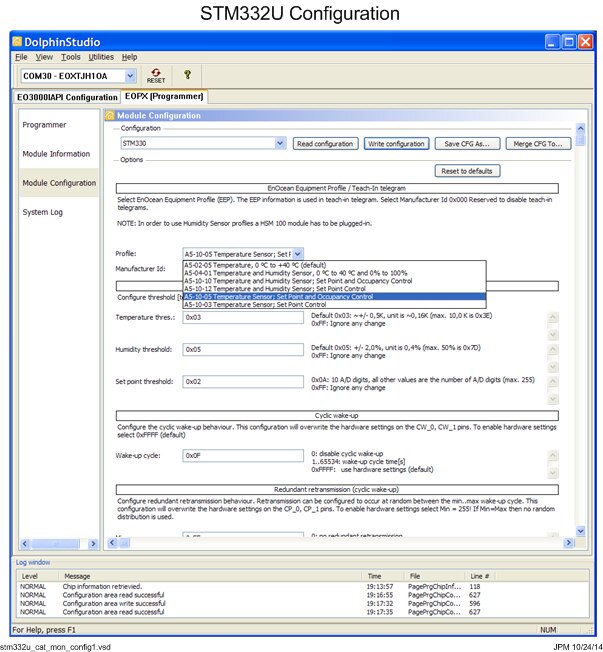Select A5-02-05 Temperature default profile
The image size is (603, 652).
click(x=334, y=265)
